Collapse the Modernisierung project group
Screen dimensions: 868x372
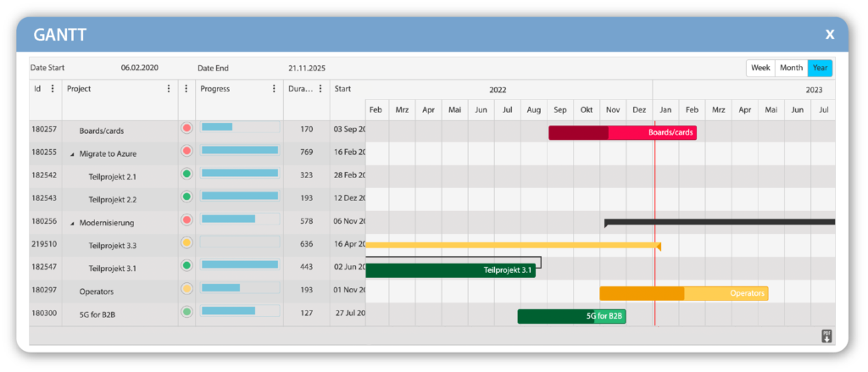(x=73, y=222)
